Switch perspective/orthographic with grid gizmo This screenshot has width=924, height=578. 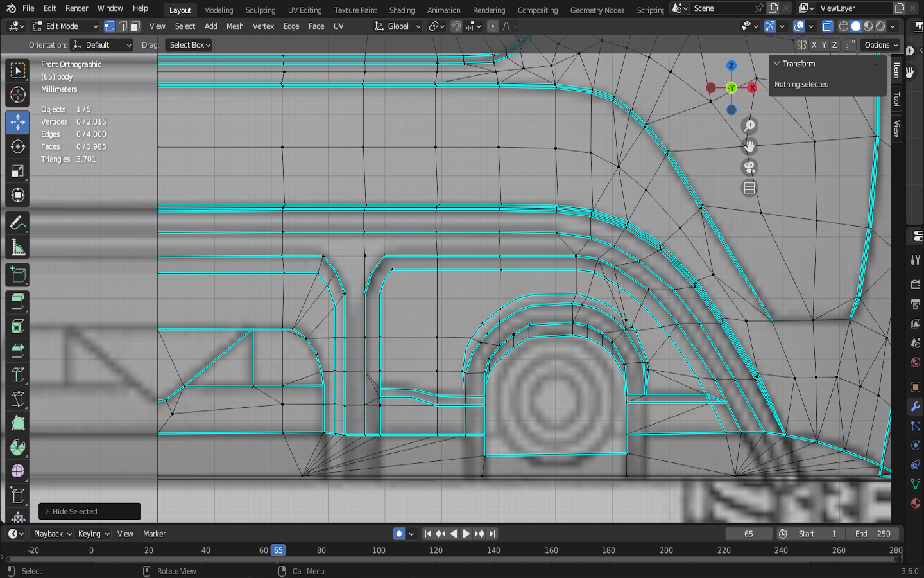coord(749,188)
